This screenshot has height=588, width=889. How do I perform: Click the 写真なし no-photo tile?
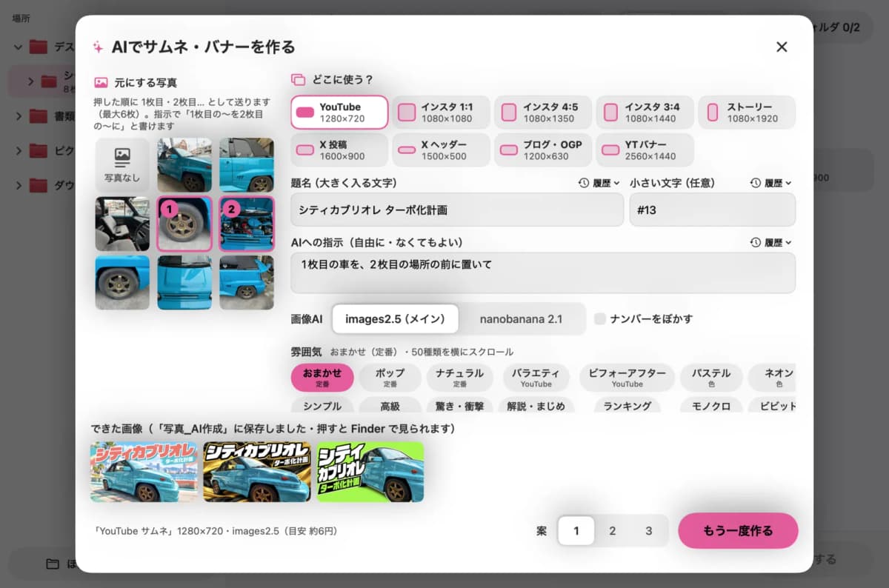click(x=122, y=165)
